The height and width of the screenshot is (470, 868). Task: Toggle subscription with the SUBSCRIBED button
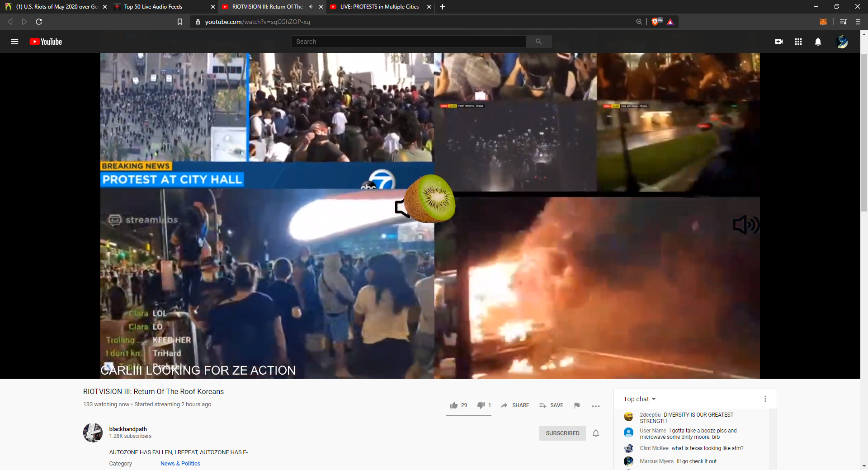coord(562,433)
